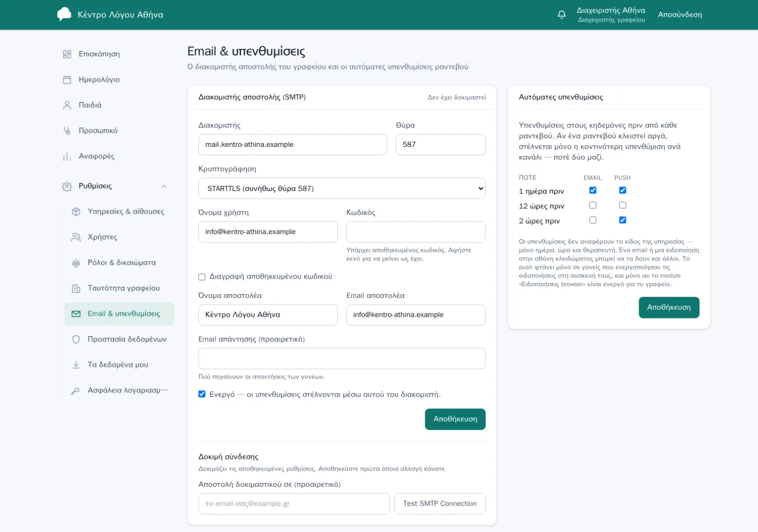Click the Τα δεδομένα μου download icon
The height and width of the screenshot is (532, 758).
tap(76, 365)
